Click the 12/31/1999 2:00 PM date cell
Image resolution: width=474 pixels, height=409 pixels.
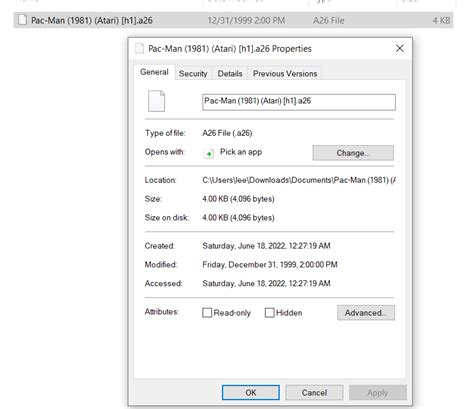[246, 21]
